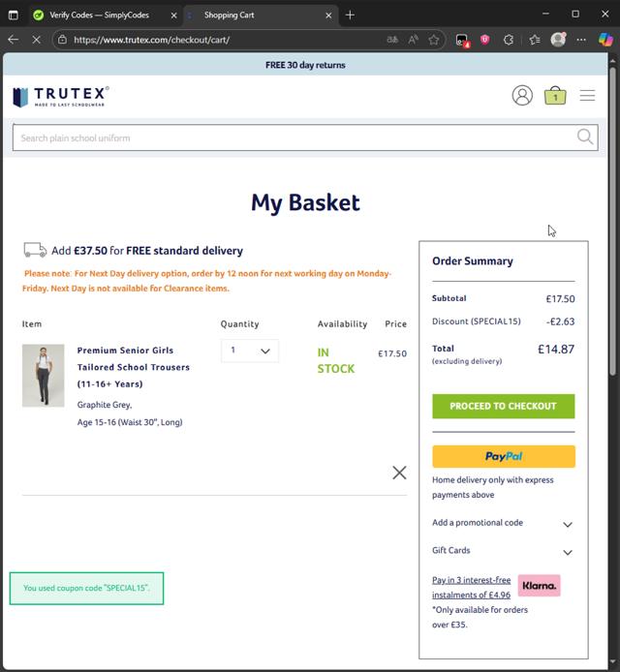The width and height of the screenshot is (620, 672).
Task: Click the search magnifier icon
Action: [584, 137]
